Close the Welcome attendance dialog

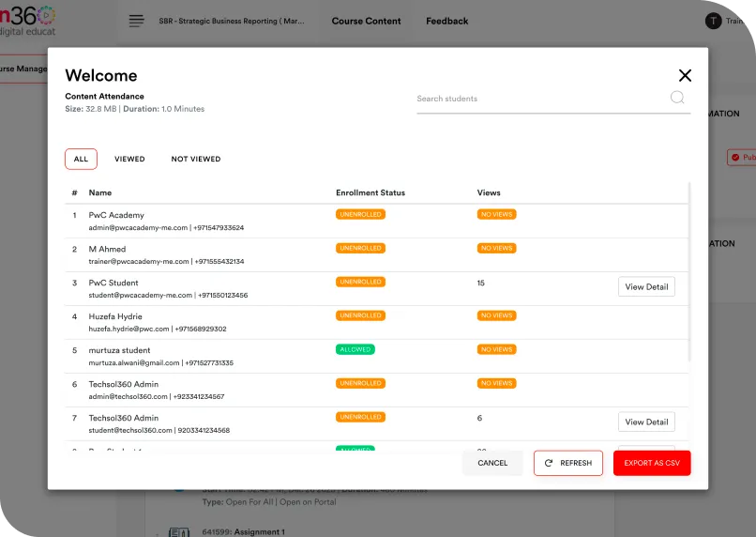click(685, 75)
